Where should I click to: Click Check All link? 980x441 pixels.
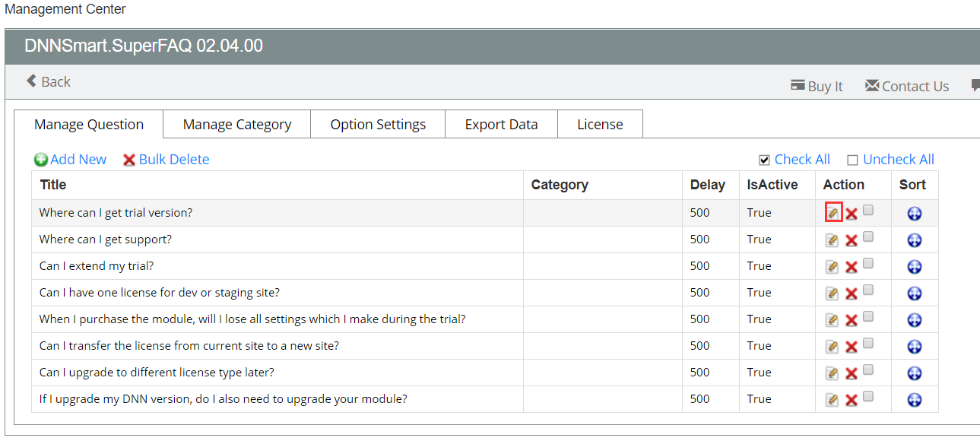coord(802,160)
